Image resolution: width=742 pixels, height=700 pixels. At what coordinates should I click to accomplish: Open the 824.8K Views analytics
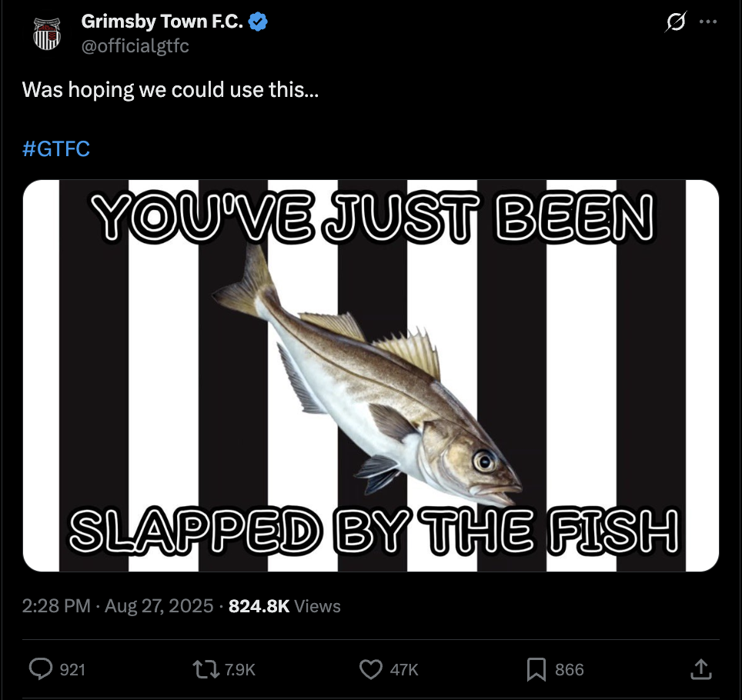(285, 606)
